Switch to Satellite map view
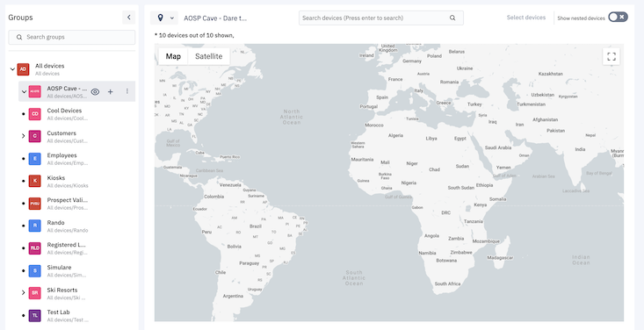 tap(208, 56)
